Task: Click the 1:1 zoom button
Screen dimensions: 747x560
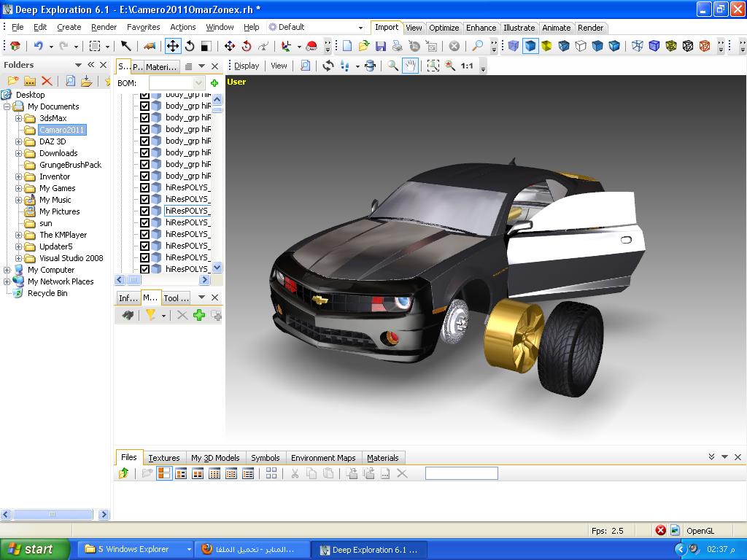Action: (467, 66)
